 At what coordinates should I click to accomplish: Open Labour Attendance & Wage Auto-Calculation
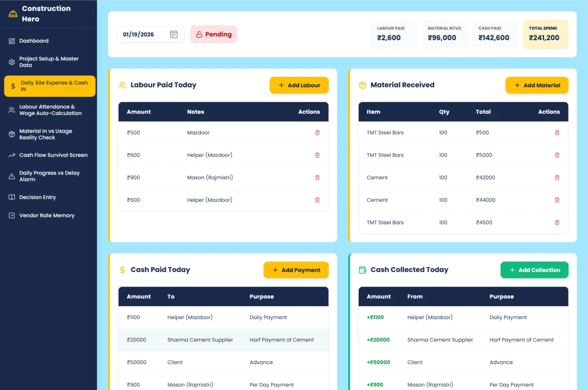tap(50, 110)
